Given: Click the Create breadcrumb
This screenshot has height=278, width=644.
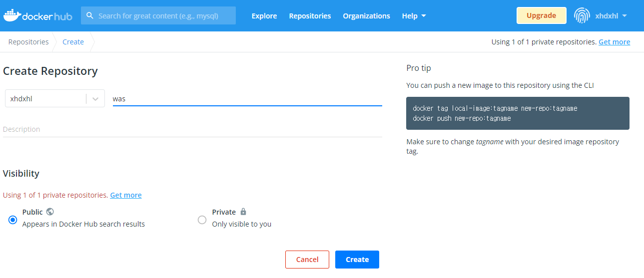Looking at the screenshot, I should coord(73,42).
